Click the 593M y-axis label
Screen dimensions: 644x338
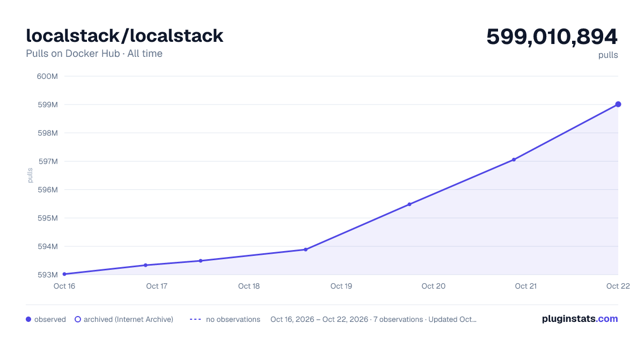click(x=47, y=275)
